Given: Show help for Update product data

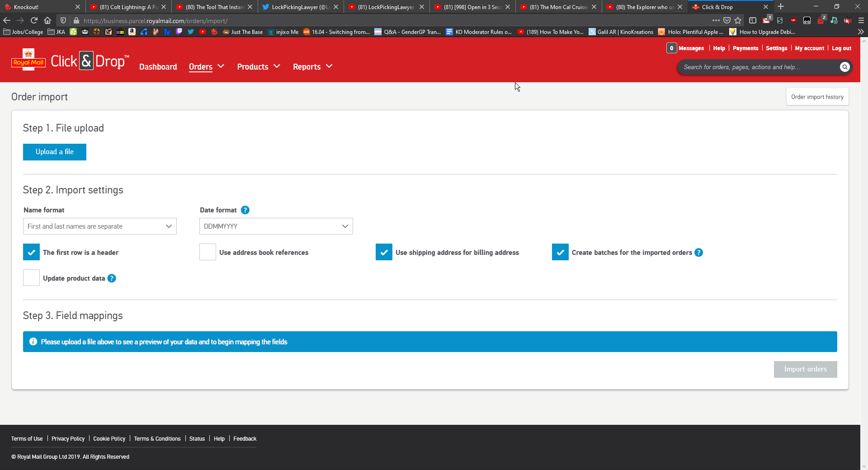Looking at the screenshot, I should (112, 278).
